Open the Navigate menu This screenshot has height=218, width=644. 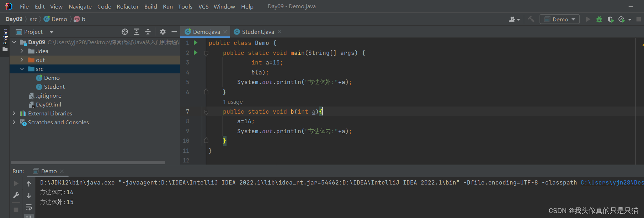80,6
